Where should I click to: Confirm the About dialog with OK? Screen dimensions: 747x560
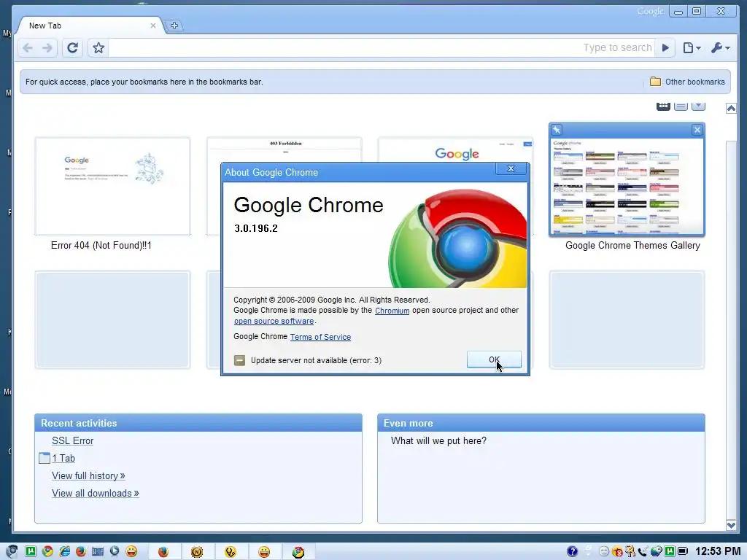tap(494, 359)
